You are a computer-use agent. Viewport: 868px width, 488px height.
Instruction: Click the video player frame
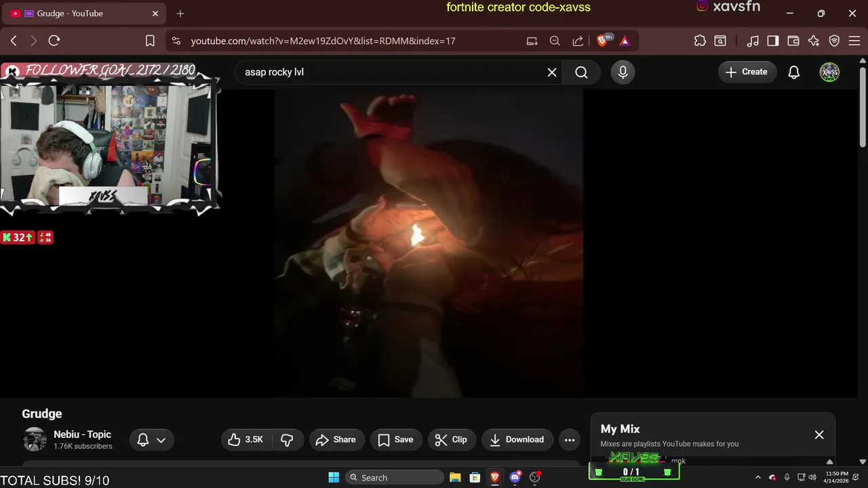click(x=429, y=243)
